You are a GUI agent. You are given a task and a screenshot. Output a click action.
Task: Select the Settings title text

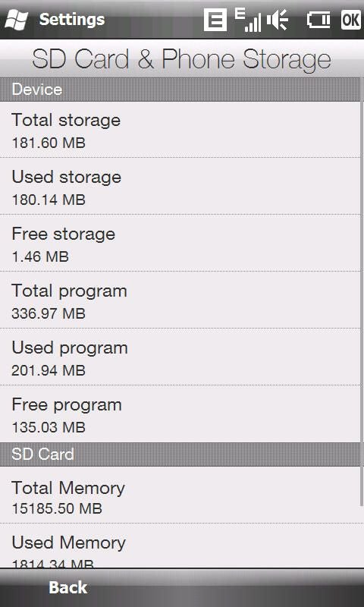(72, 20)
